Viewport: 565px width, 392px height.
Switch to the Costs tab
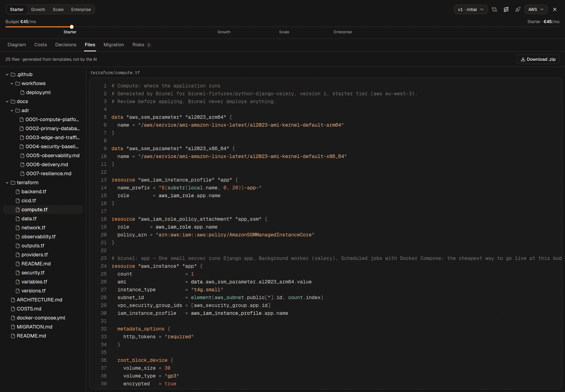[41, 45]
